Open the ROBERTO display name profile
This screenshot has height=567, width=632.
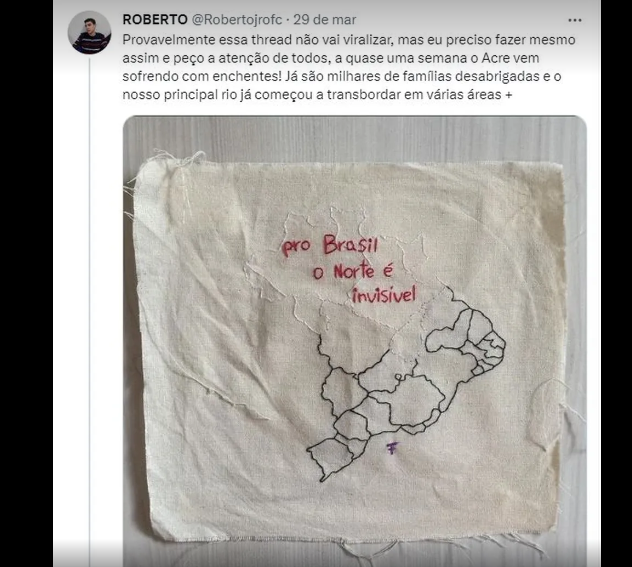(155, 20)
